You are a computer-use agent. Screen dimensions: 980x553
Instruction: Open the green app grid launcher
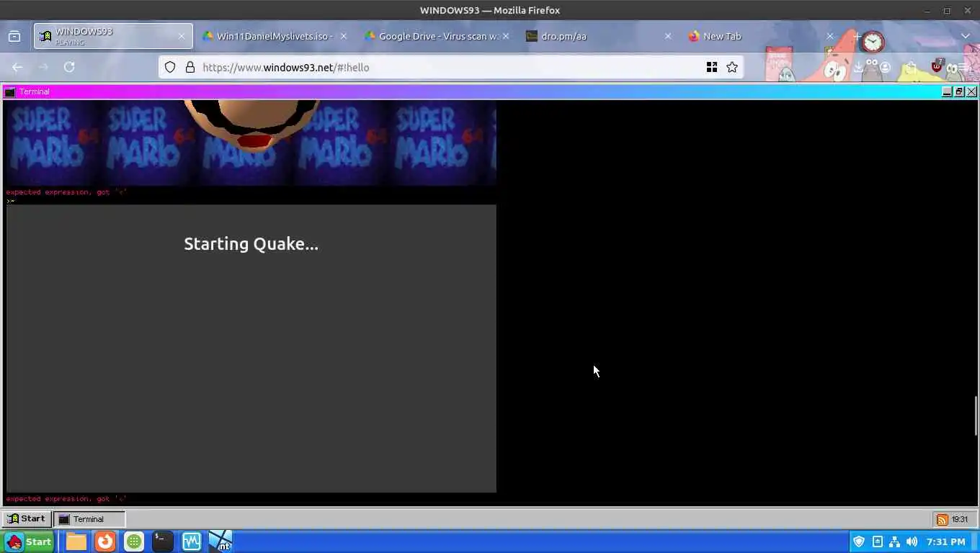click(134, 541)
